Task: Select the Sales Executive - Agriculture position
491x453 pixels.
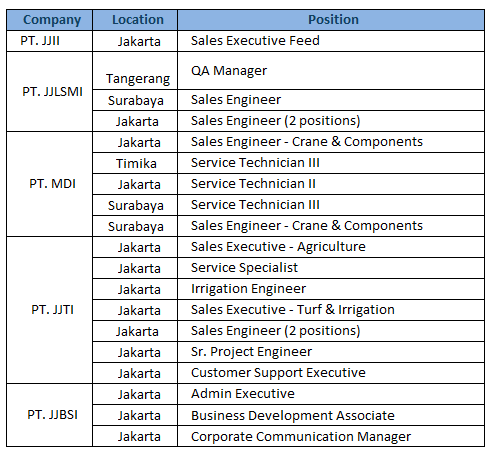Action: 331,247
